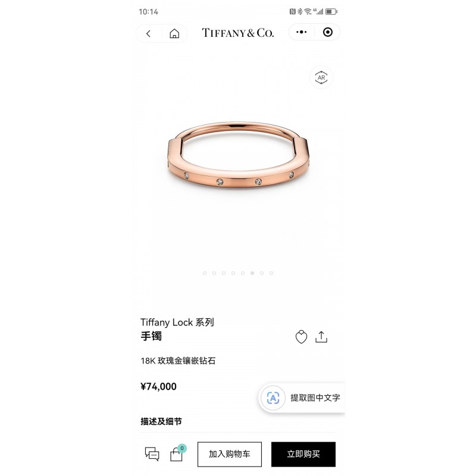This screenshot has height=476, width=476.
Task: Open the three-dot more menu
Action: tap(301, 32)
